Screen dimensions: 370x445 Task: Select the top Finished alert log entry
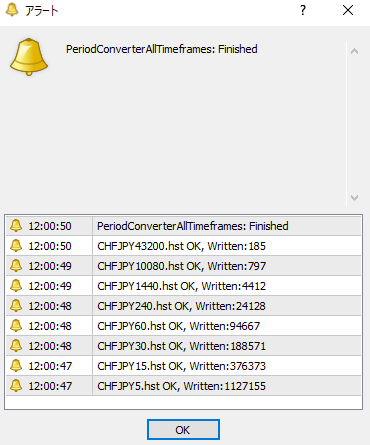tap(183, 226)
